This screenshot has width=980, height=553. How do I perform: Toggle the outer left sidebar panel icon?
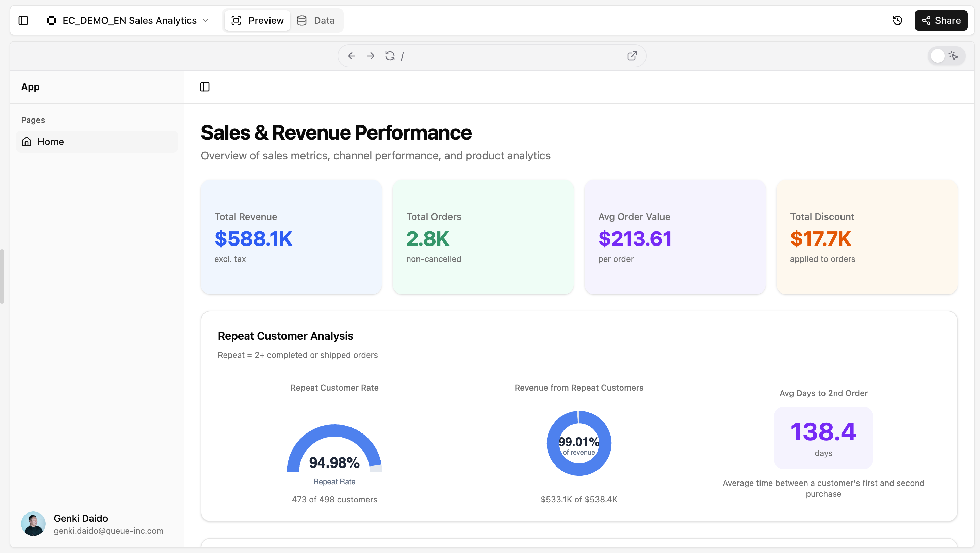coord(23,20)
